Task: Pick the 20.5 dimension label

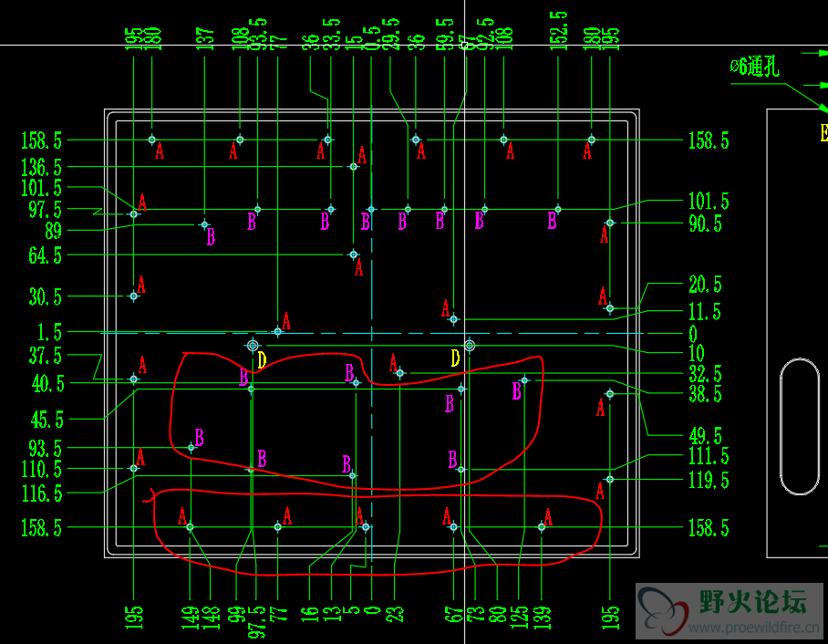Action: pyautogui.click(x=705, y=285)
